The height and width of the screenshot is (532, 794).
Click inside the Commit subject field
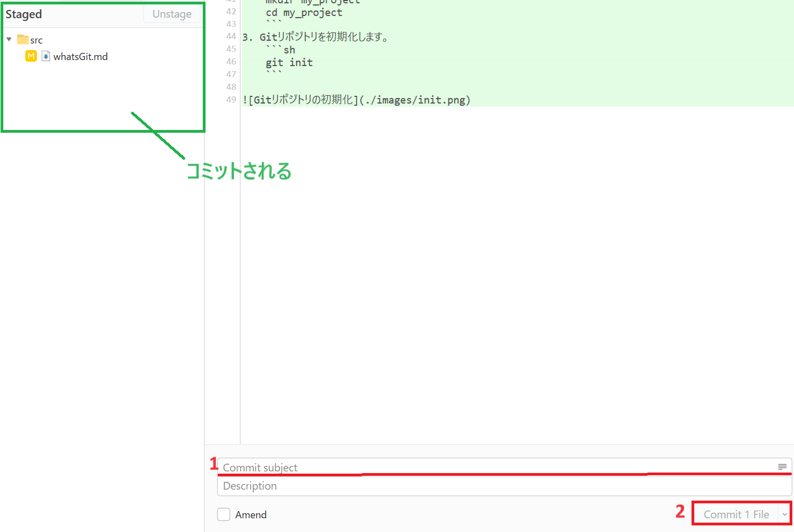click(386, 467)
